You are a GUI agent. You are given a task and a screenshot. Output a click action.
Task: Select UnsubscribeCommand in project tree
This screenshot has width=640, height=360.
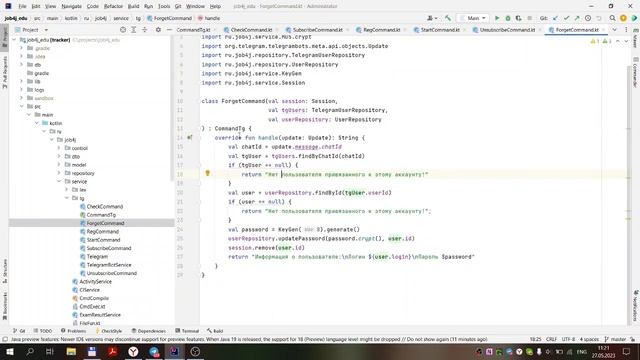coord(111,273)
